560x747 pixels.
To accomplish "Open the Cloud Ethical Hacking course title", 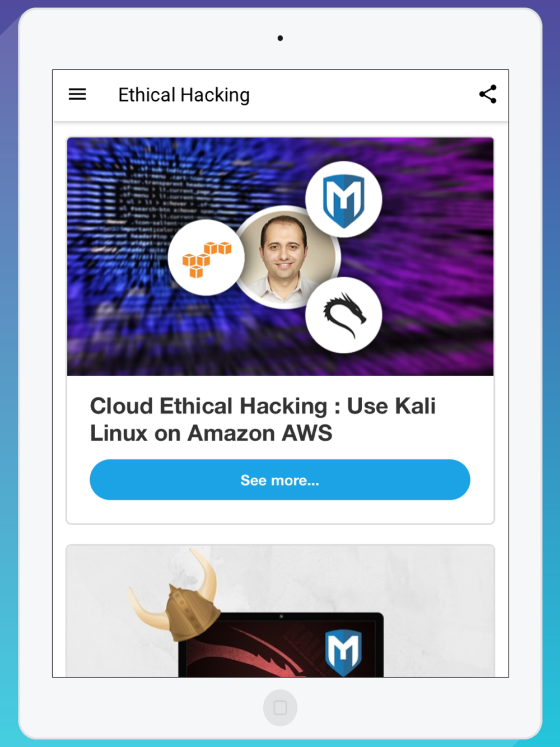I will tap(263, 419).
